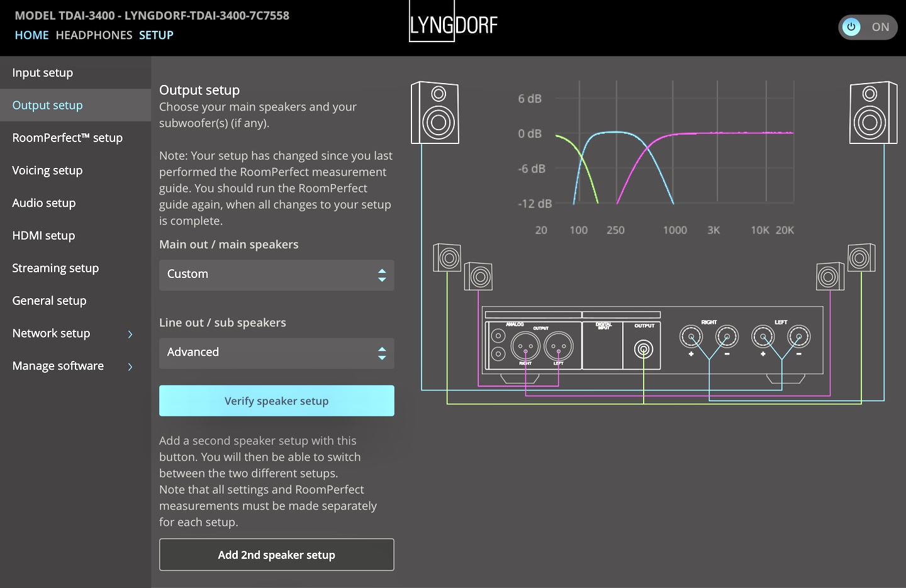Screen dimensions: 906x588
Task: Click the RoomPerfect setup-changed note paragraph
Action: coord(276,188)
